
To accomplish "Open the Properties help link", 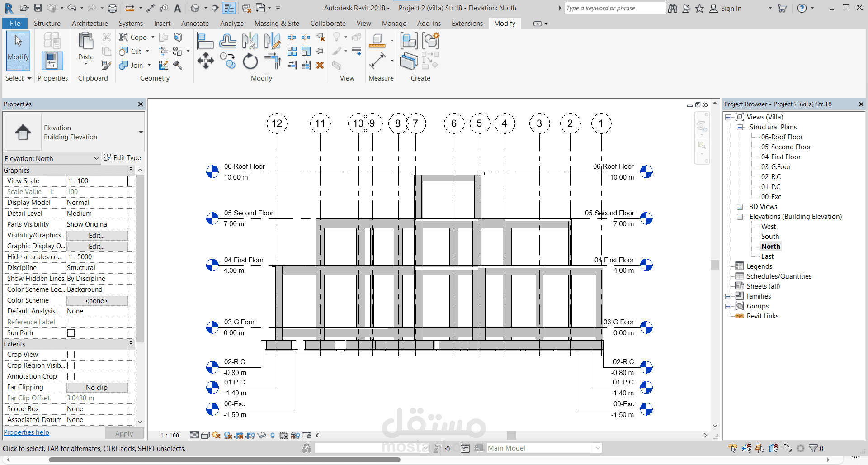I will pos(26,432).
